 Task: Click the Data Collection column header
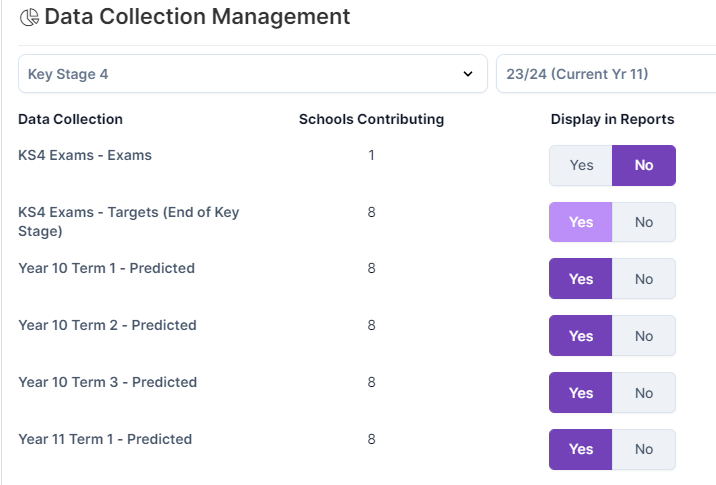[x=70, y=119]
